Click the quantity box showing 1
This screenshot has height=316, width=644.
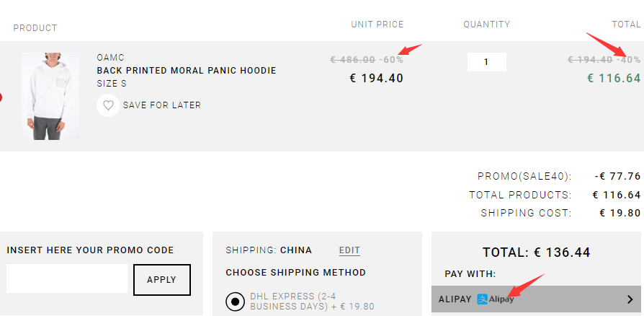pyautogui.click(x=487, y=62)
